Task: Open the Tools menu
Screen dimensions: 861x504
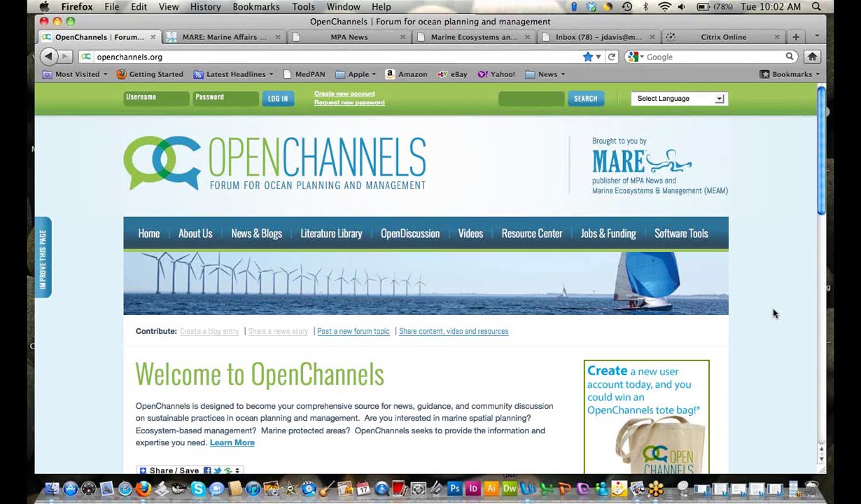Action: point(303,7)
